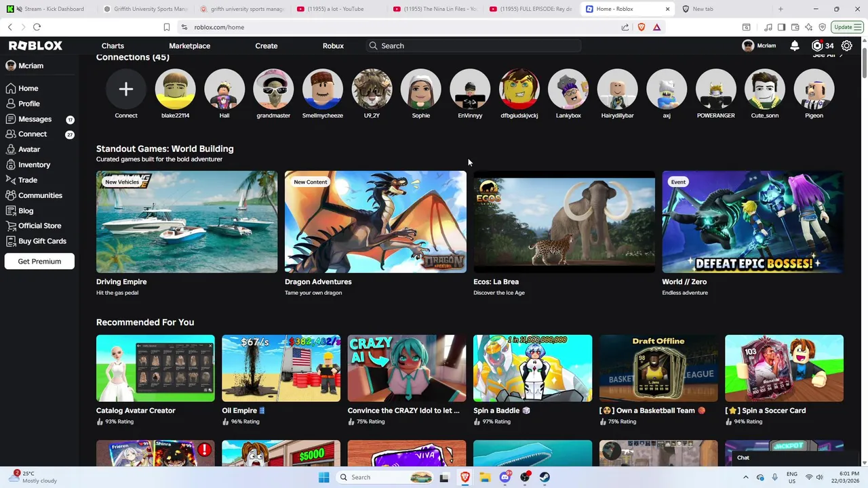Open the Dragon Adventures game thumbnail
Viewport: 868px width, 488px height.
coord(375,222)
